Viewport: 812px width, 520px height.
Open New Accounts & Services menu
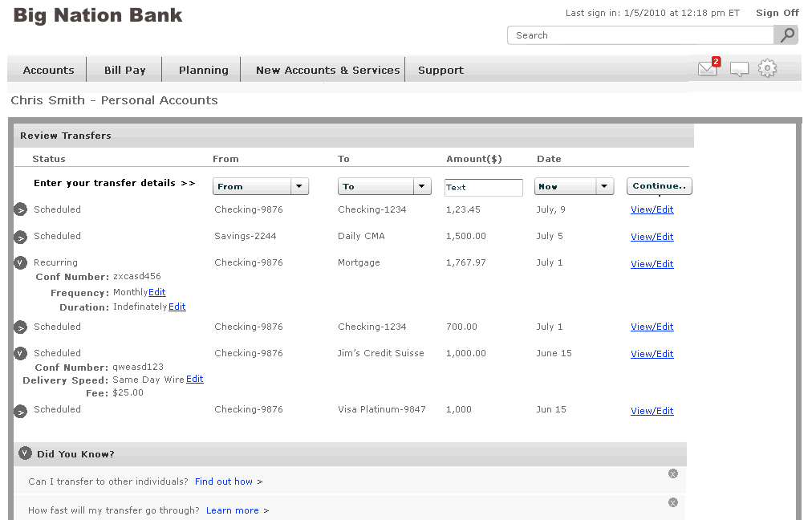[328, 70]
